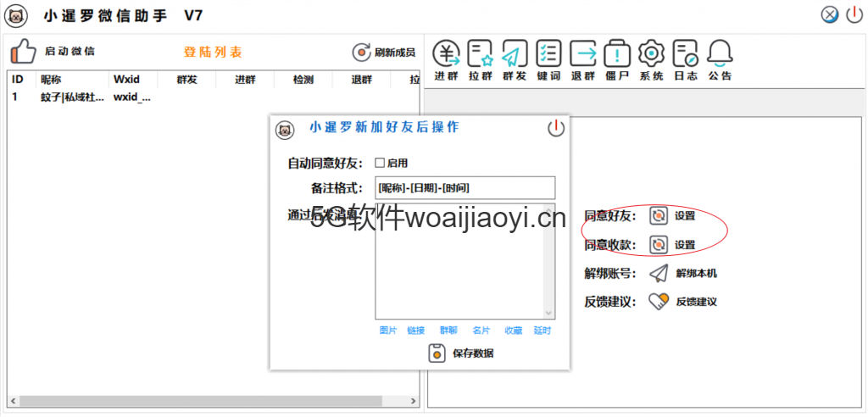Enable the 自动同意好友 启用 checkbox

coord(380,163)
